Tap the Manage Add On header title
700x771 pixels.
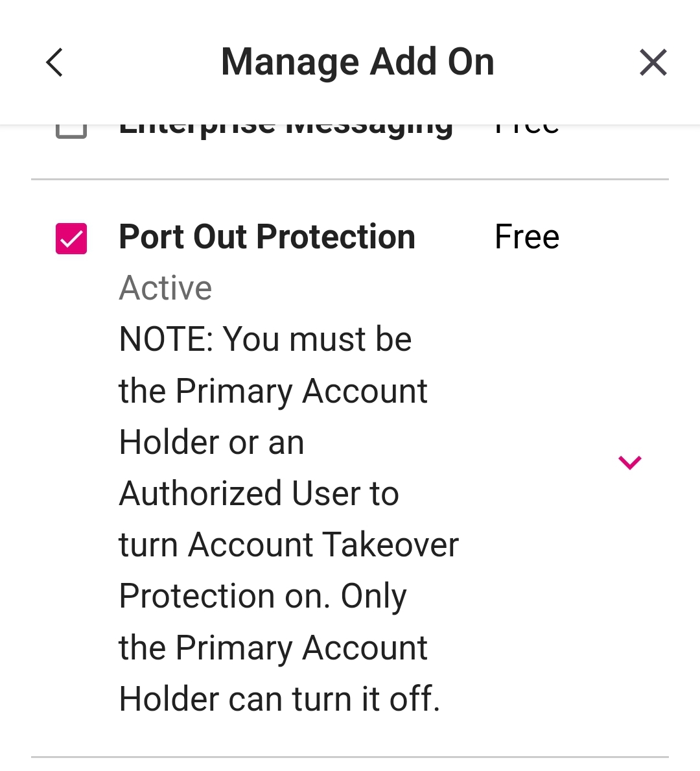pyautogui.click(x=357, y=61)
